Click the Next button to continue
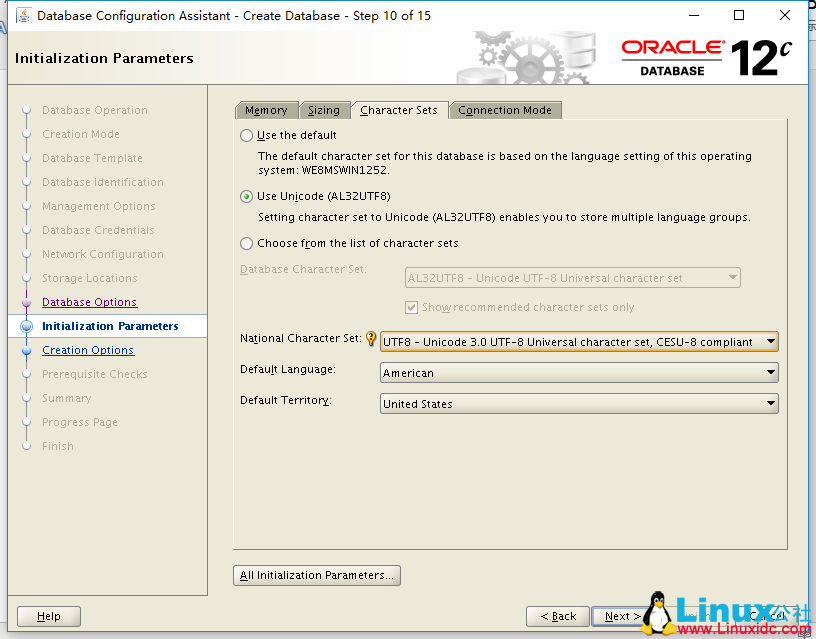The width and height of the screenshot is (816, 639). 622,616
